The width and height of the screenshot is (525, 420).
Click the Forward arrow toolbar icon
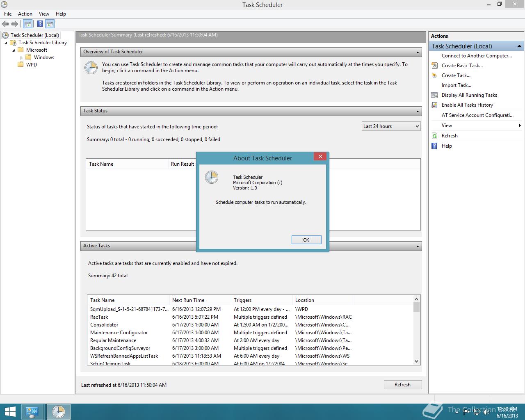[x=15, y=24]
